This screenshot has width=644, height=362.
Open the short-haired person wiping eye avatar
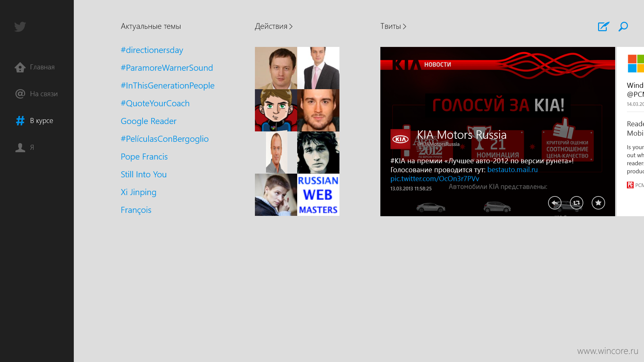[x=276, y=195]
